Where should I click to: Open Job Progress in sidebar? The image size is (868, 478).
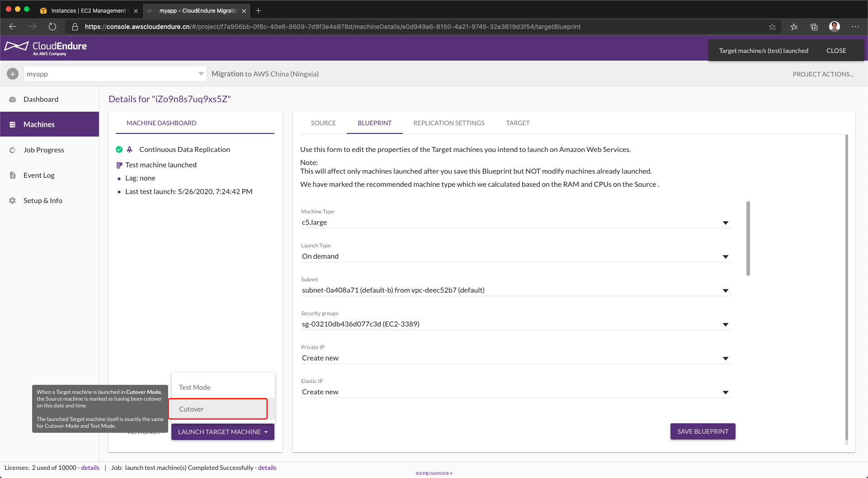point(43,150)
